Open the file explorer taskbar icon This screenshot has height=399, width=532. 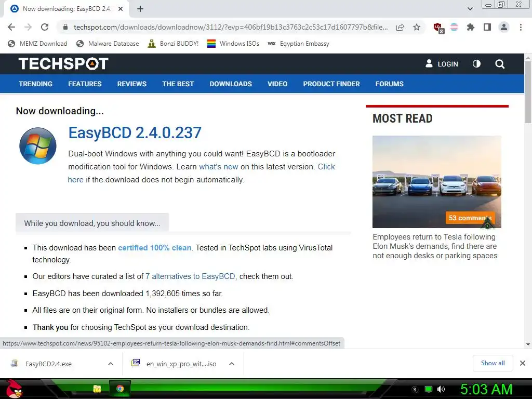tap(97, 389)
